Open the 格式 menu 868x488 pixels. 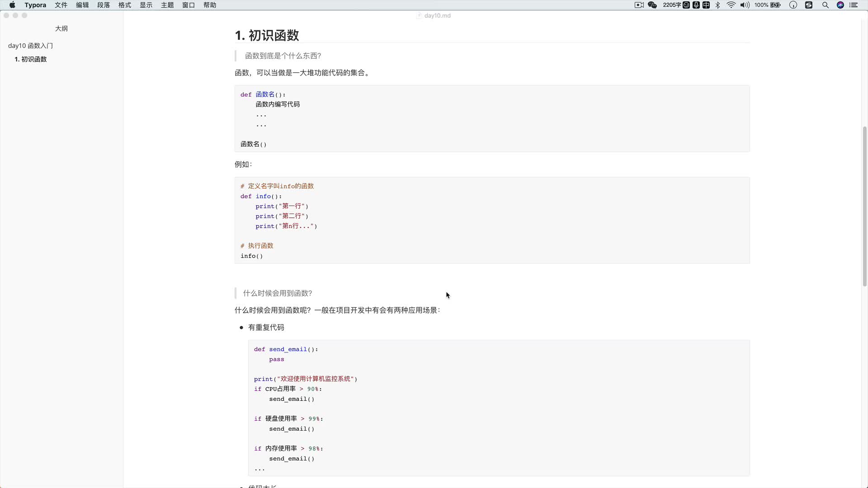[x=125, y=5]
